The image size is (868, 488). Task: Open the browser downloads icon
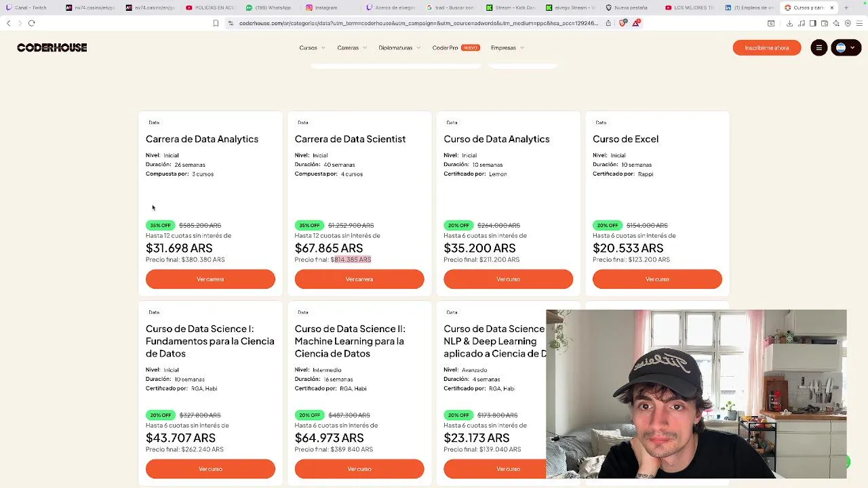click(789, 23)
